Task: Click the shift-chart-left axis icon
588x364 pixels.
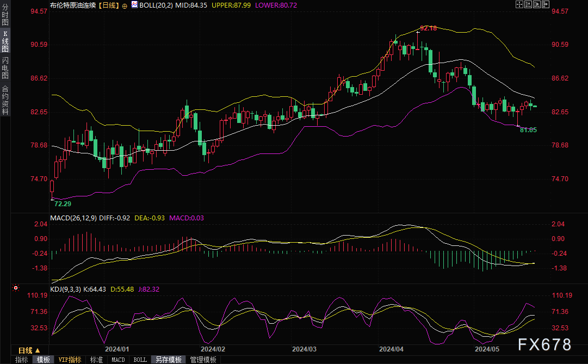Action: [529, 4]
